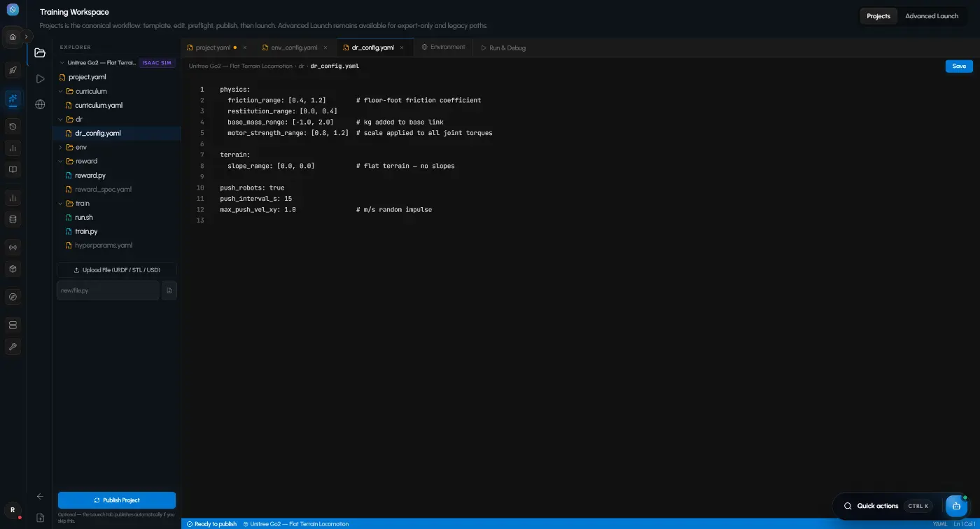Switch to the env_config.yaml tab

click(289, 48)
